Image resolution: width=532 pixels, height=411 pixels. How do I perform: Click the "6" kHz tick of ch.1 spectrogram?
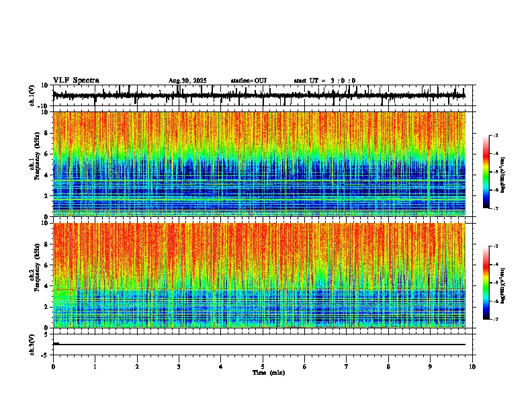[x=46, y=154]
